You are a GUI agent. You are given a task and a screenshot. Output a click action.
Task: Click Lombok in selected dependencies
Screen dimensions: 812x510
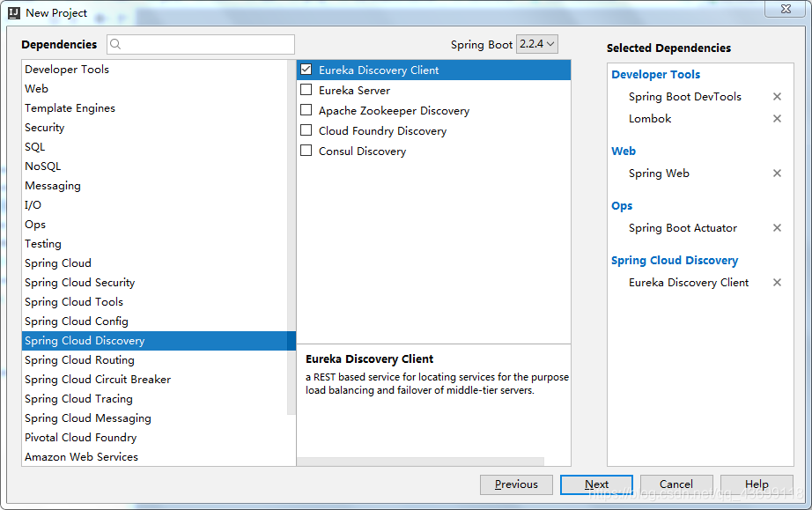point(650,119)
